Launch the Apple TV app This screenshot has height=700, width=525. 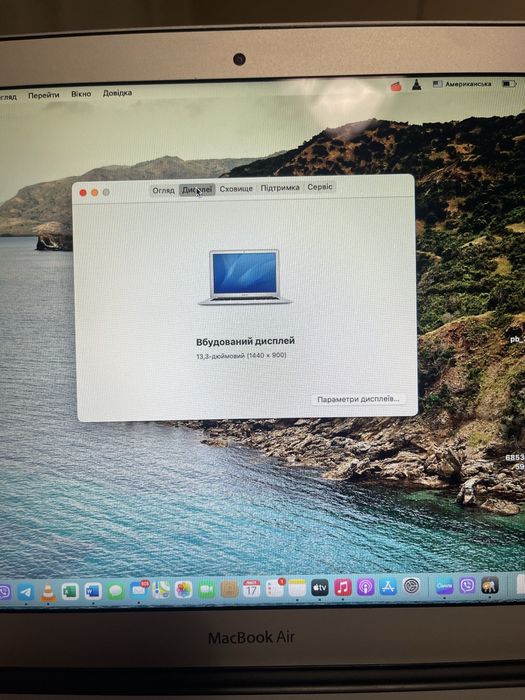tap(320, 588)
